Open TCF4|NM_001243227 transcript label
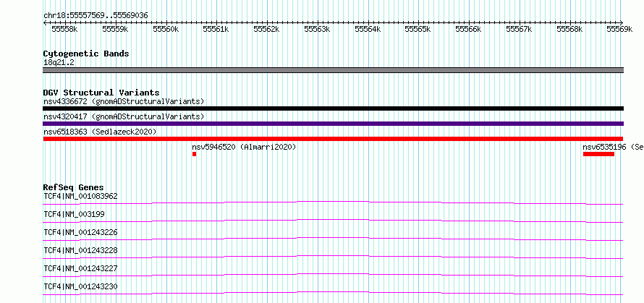The height and width of the screenshot is (303, 644). coord(80,268)
